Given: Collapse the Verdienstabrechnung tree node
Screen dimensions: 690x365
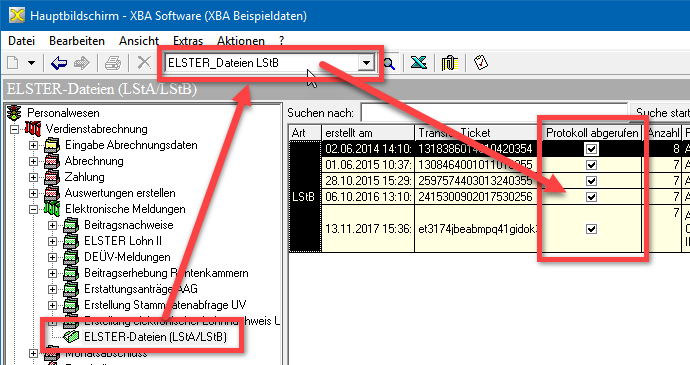Looking at the screenshot, I should (15, 129).
